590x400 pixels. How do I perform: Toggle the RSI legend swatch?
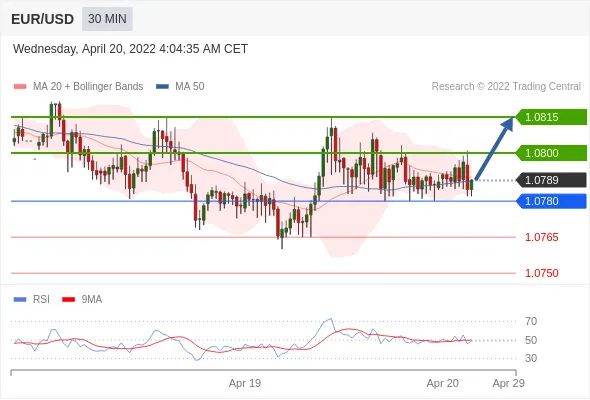[20, 300]
